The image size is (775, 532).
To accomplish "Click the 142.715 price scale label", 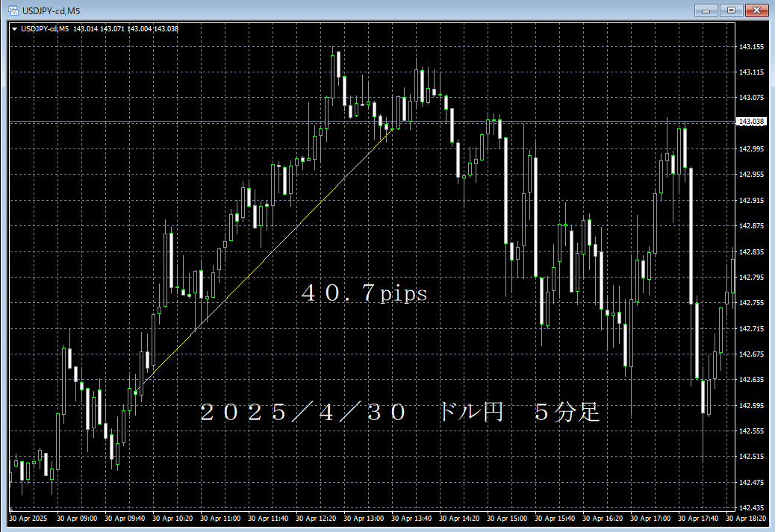I will pos(751,328).
